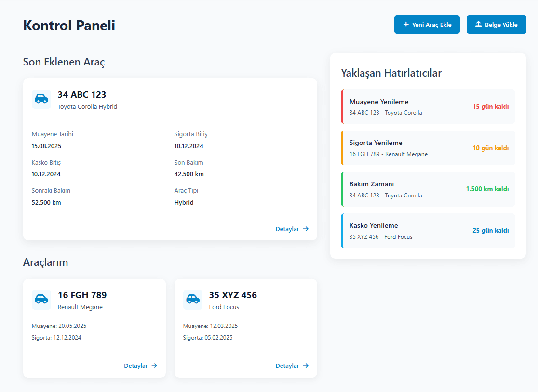
Task: Click the car icon on the Ford Focus card
Action: (x=192, y=300)
